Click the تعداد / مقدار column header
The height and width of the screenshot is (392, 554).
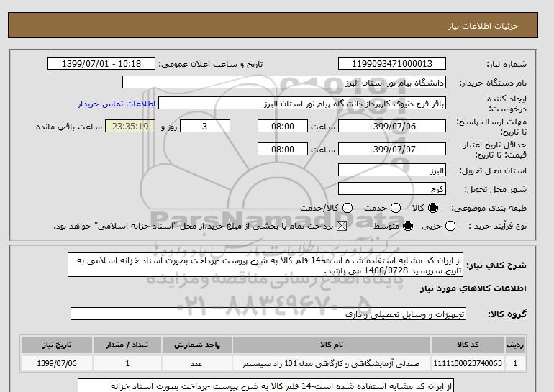coord(127,345)
